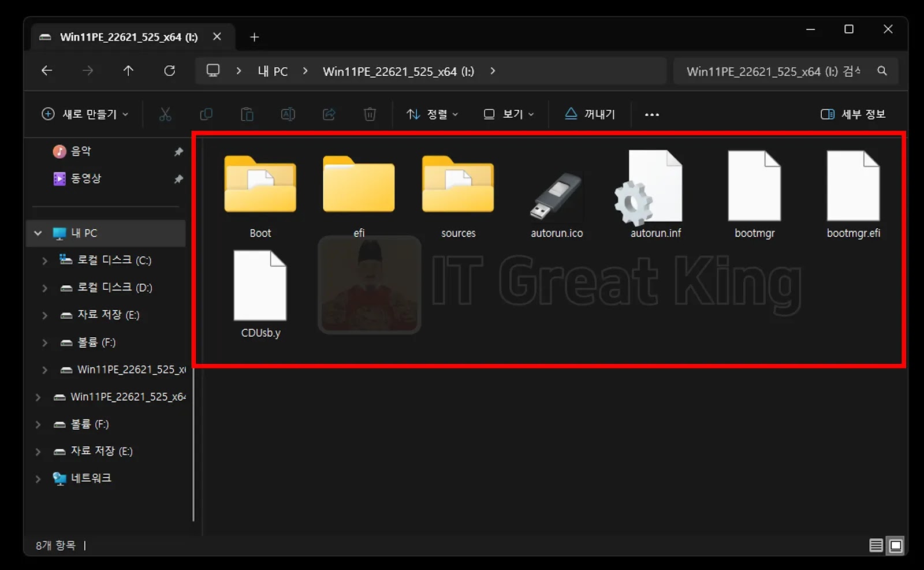Viewport: 924px width, 570px height.
Task: Navigate up one folder level
Action: click(128, 70)
